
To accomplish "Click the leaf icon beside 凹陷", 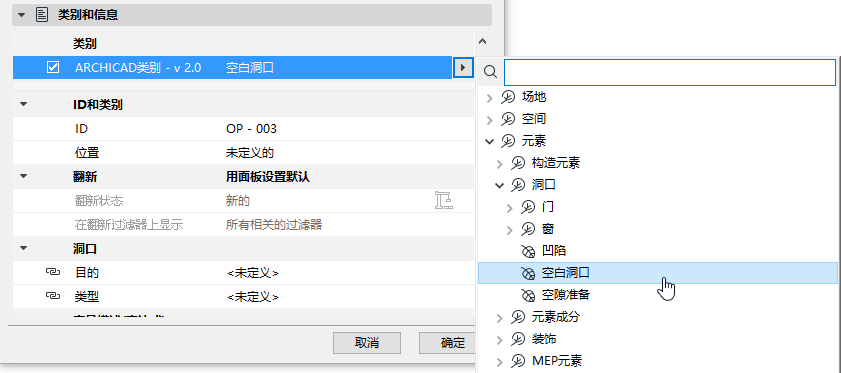I will coord(528,251).
